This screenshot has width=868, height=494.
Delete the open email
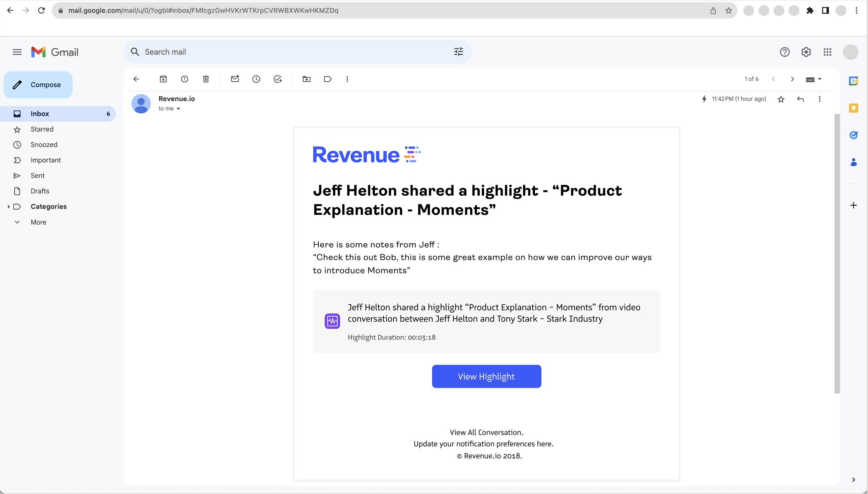point(206,79)
